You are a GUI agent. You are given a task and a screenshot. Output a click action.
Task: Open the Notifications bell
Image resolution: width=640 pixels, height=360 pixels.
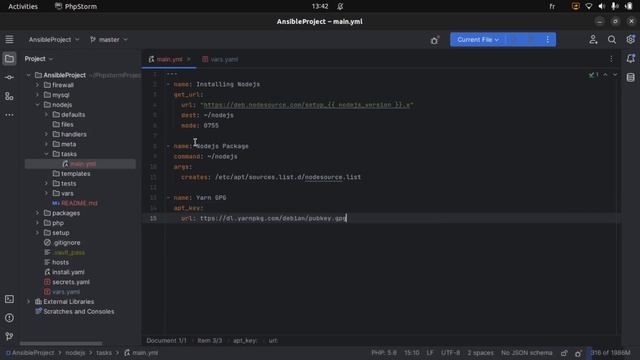tap(631, 59)
